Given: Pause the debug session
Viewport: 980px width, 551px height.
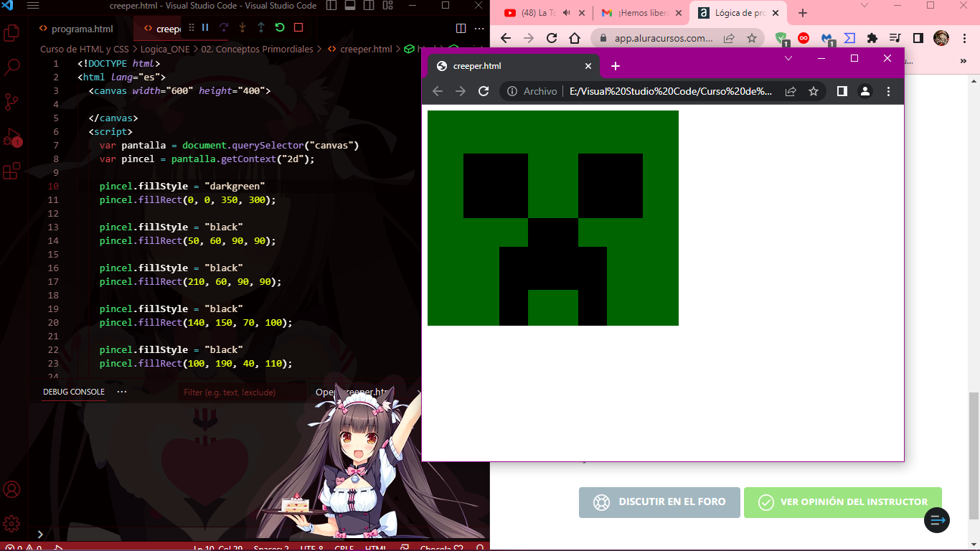Looking at the screenshot, I should [x=205, y=28].
